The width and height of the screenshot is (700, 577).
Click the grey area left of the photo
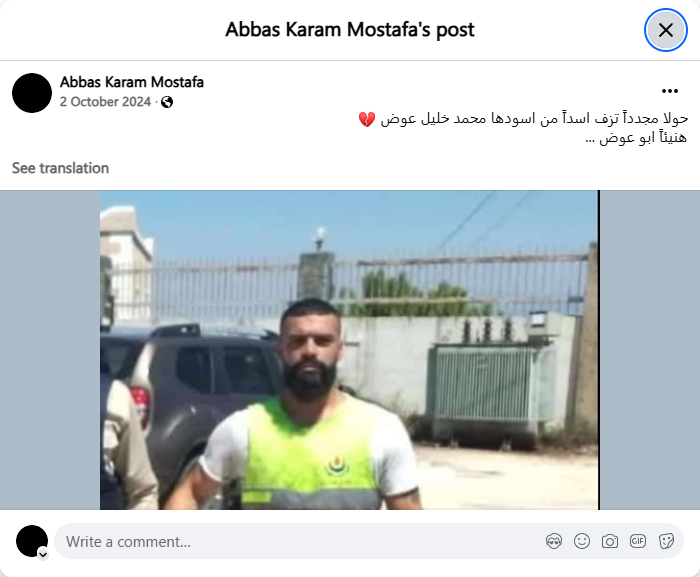pos(50,350)
